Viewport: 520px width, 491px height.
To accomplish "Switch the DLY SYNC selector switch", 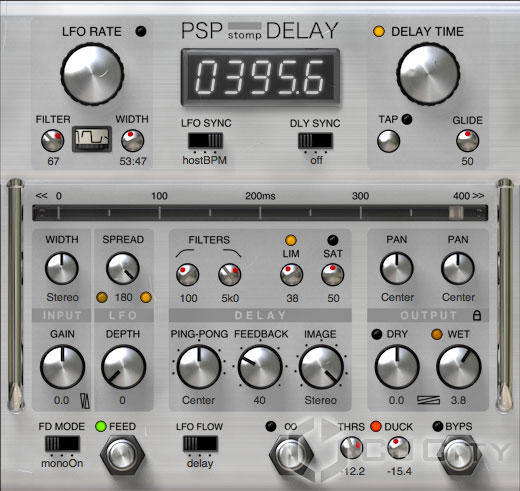I will point(315,140).
